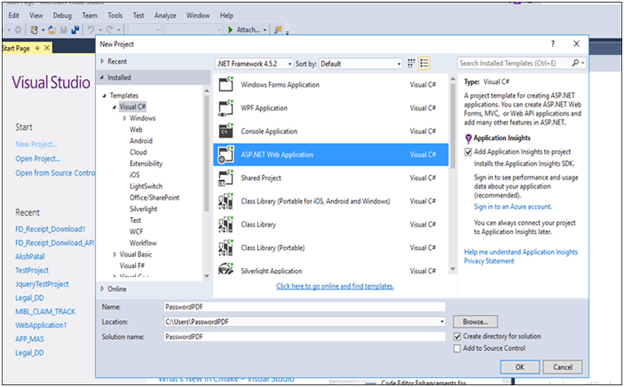Click into the project Name field
The height and width of the screenshot is (387, 624).
(x=305, y=307)
